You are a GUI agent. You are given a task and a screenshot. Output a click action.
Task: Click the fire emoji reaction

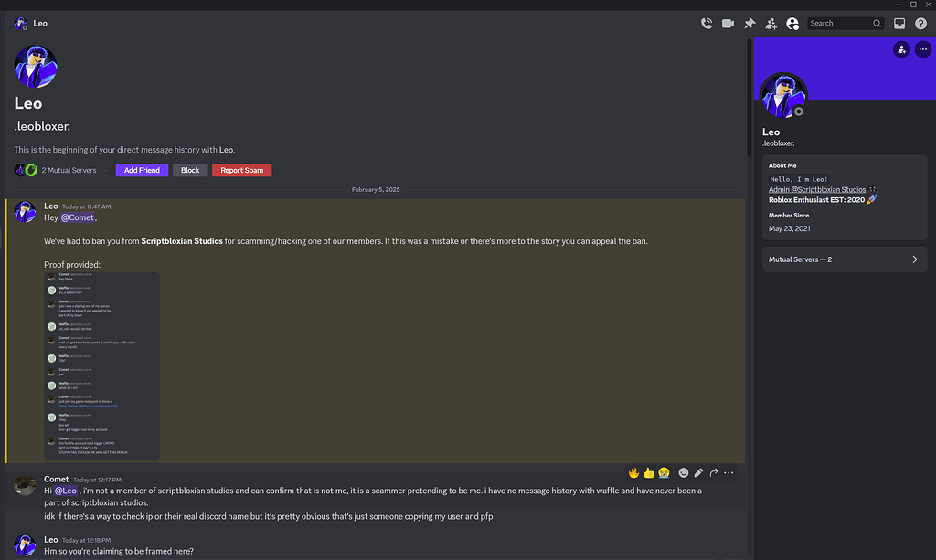click(633, 472)
